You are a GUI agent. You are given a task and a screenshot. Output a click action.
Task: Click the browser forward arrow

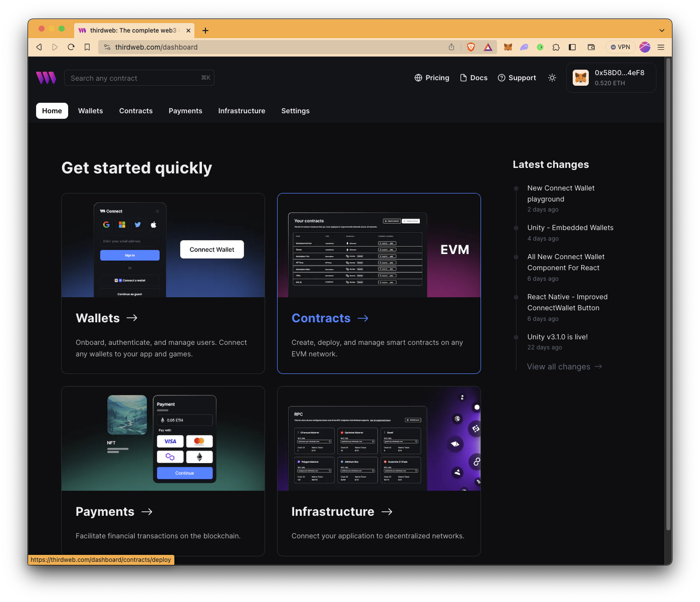tap(55, 47)
